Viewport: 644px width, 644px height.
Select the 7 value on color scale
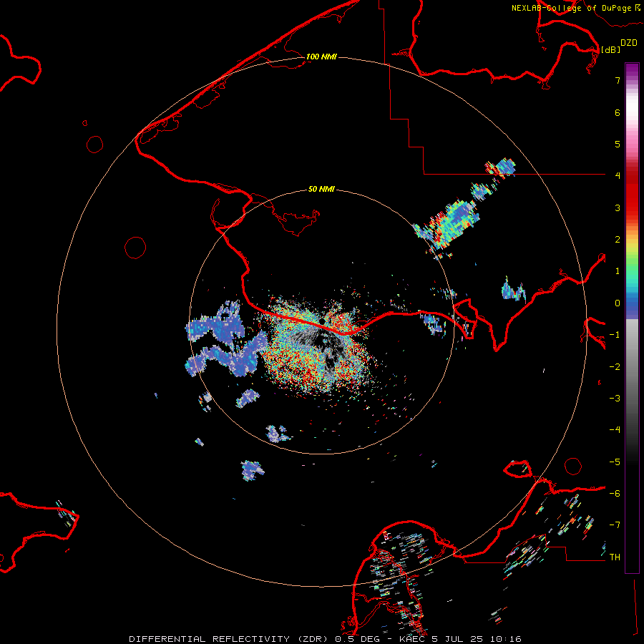618,80
